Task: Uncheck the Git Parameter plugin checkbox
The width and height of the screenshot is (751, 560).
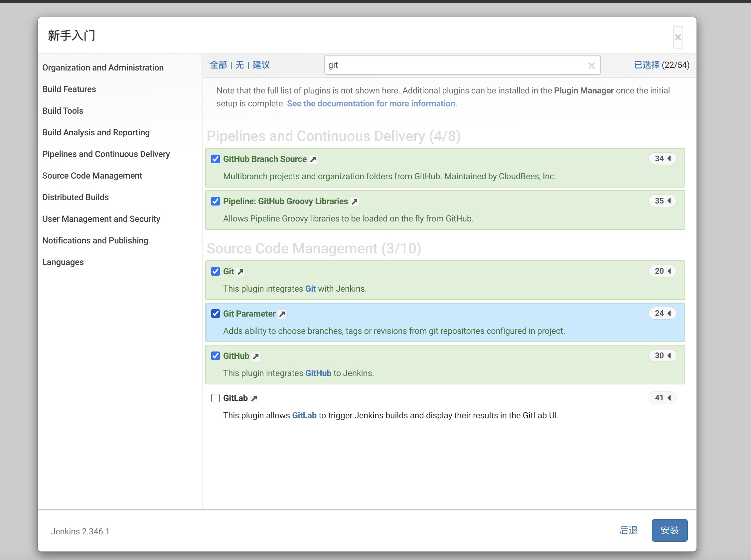Action: [x=215, y=314]
